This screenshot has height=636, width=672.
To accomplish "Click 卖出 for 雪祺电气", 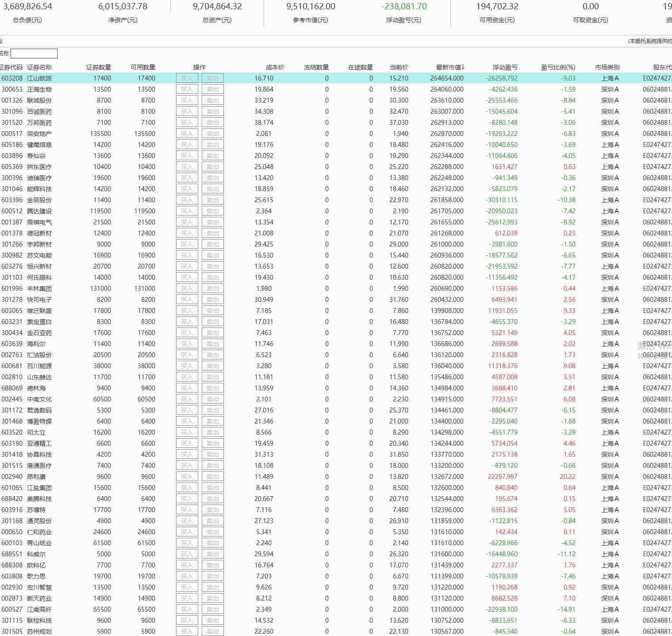I will (x=213, y=222).
